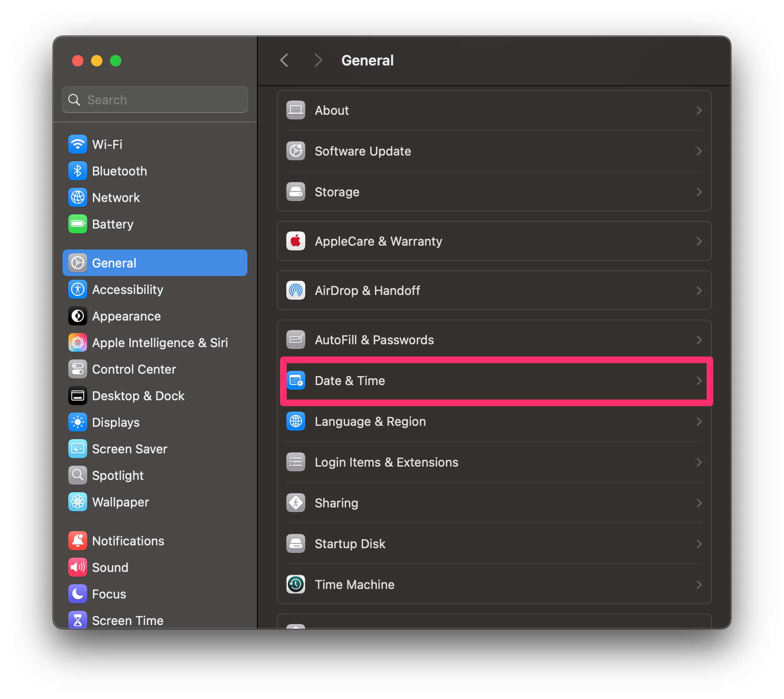Click the Screen Time hourglass icon
Image resolution: width=784 pixels, height=699 pixels.
78,619
